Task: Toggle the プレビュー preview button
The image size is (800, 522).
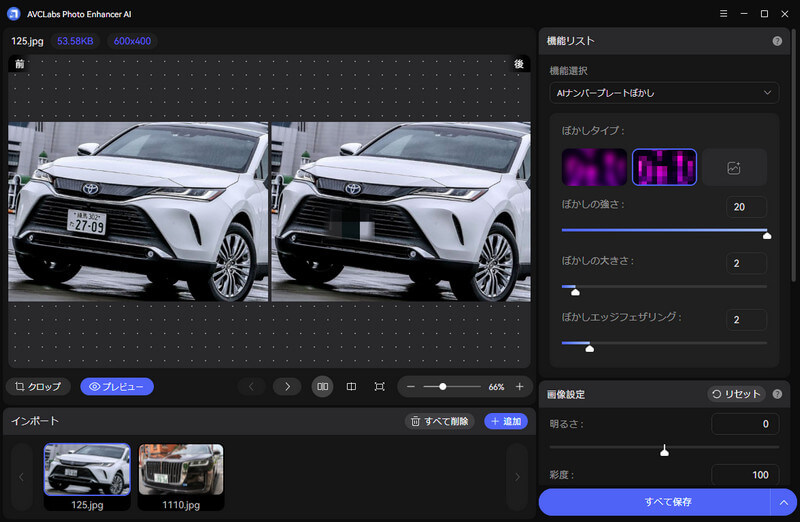Action: (117, 386)
